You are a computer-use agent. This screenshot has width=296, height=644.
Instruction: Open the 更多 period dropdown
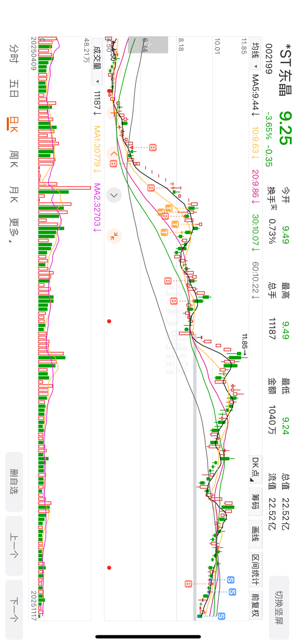click(x=14, y=230)
